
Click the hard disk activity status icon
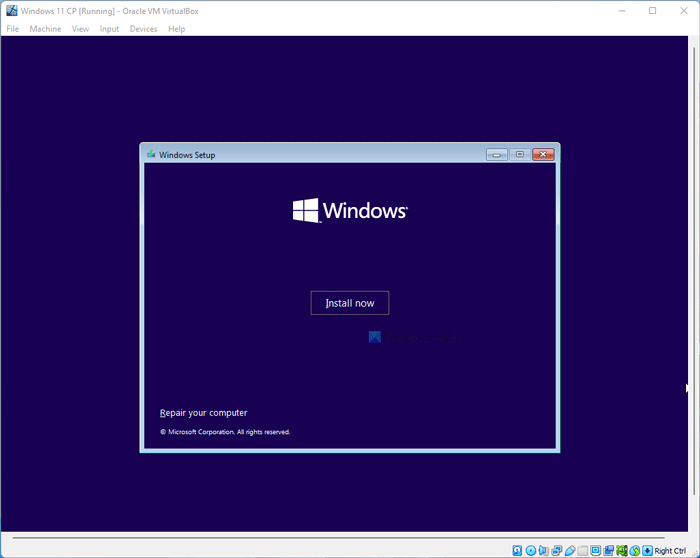517,550
